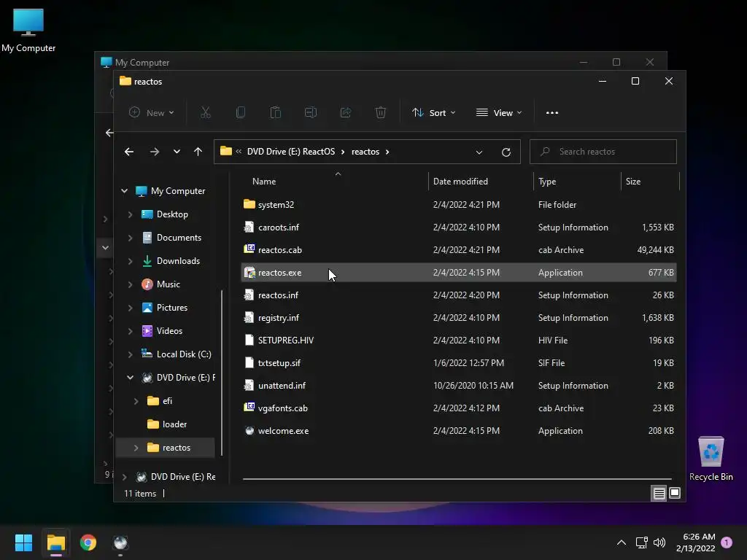Click the My Computer desktop icon

(x=28, y=31)
